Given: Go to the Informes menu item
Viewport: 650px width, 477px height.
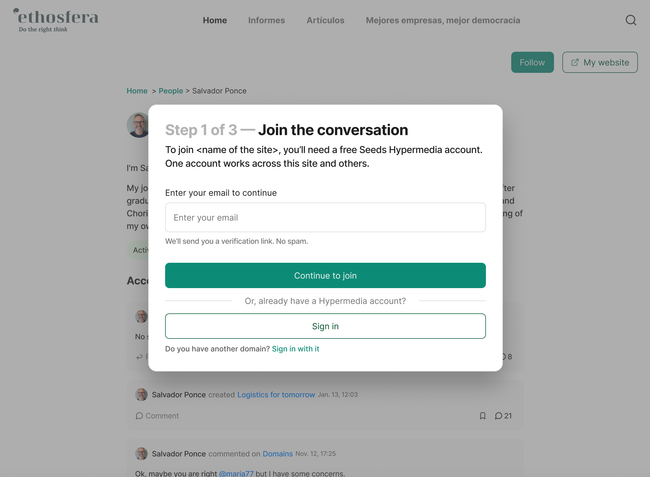Looking at the screenshot, I should click(x=266, y=20).
